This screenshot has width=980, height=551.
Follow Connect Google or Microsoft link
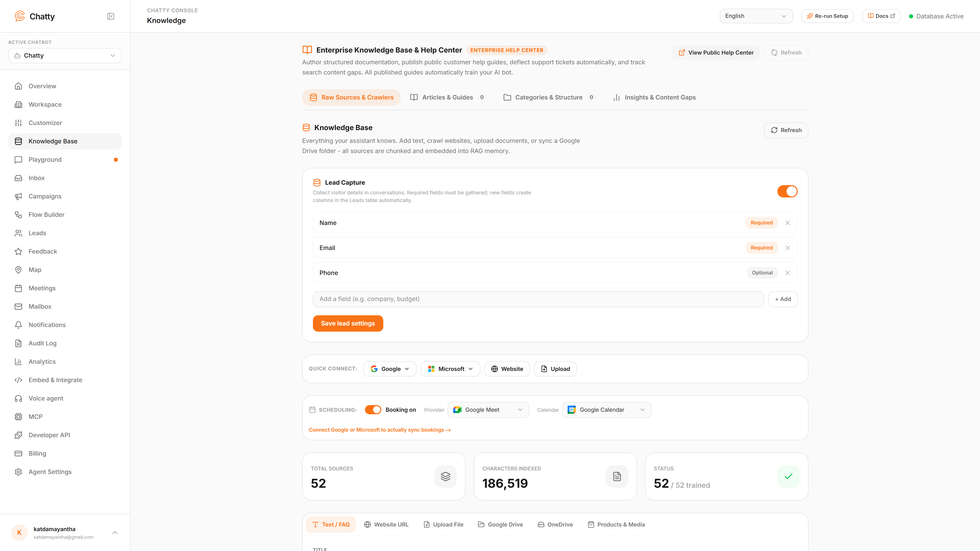point(379,430)
